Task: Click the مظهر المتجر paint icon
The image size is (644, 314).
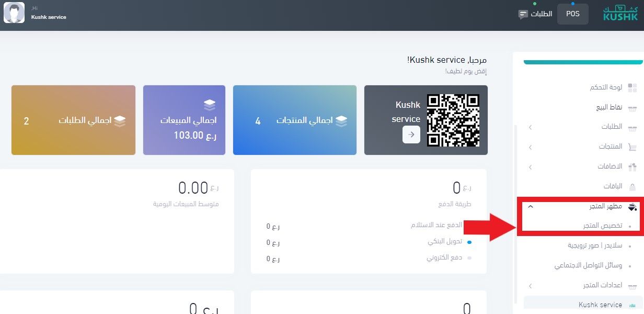Action: 632,207
